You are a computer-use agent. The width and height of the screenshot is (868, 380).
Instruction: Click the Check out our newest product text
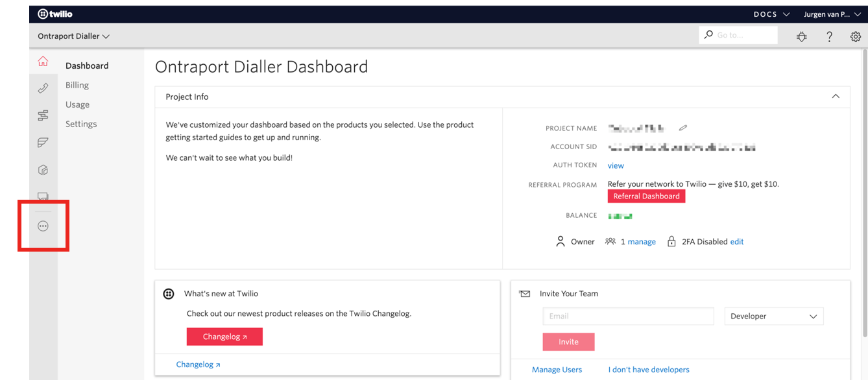pos(299,313)
